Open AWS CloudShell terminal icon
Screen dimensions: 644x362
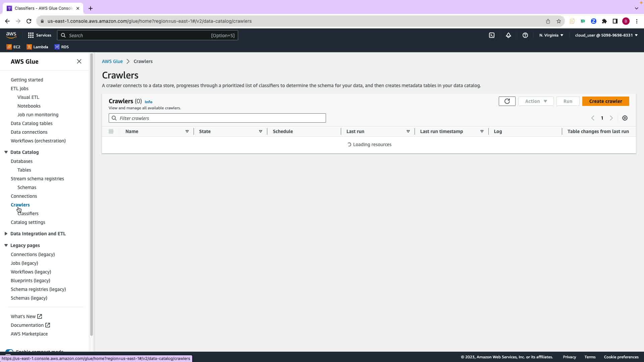492,35
